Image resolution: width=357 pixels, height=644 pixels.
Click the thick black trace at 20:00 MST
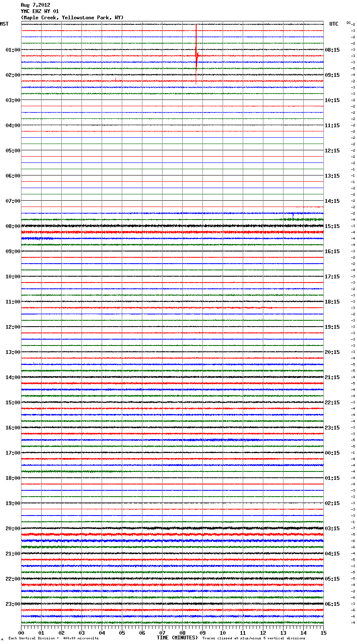pos(172,528)
